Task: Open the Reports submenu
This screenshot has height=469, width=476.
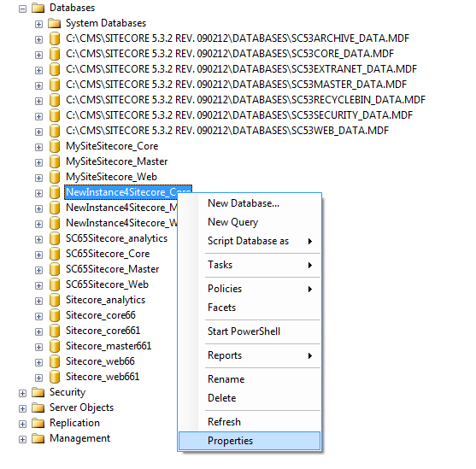Action: tap(250, 355)
